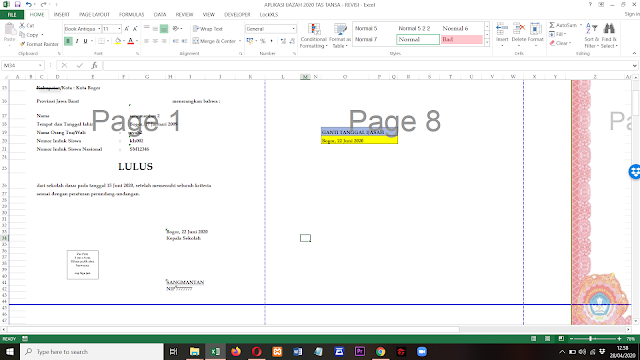Decrease font size with the small A icon
Viewport: 640px width, 360px height.
click(x=135, y=29)
